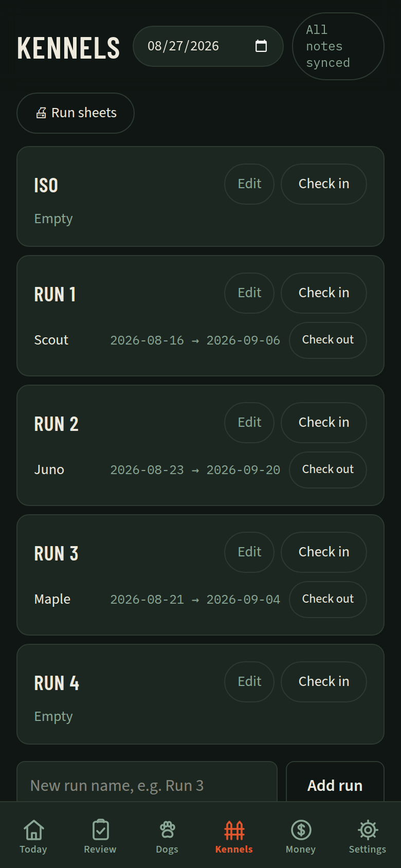Image resolution: width=401 pixels, height=868 pixels.
Task: Check out Scout from Run 1
Action: click(x=328, y=340)
